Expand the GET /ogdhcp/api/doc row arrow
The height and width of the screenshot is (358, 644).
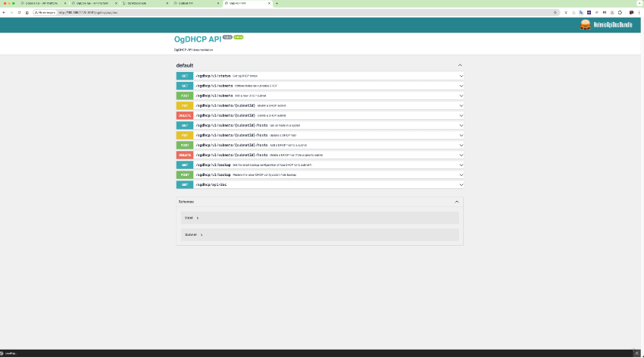[x=461, y=184]
